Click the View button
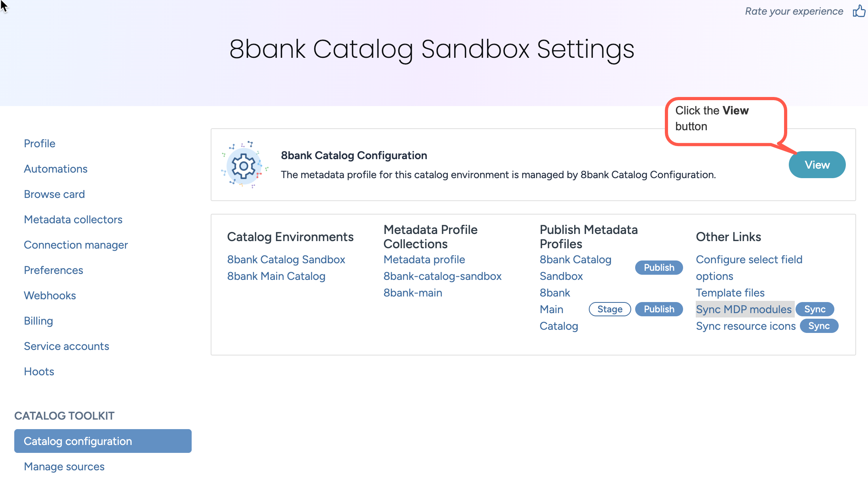Screen dimensions: 868x479 [x=817, y=164]
